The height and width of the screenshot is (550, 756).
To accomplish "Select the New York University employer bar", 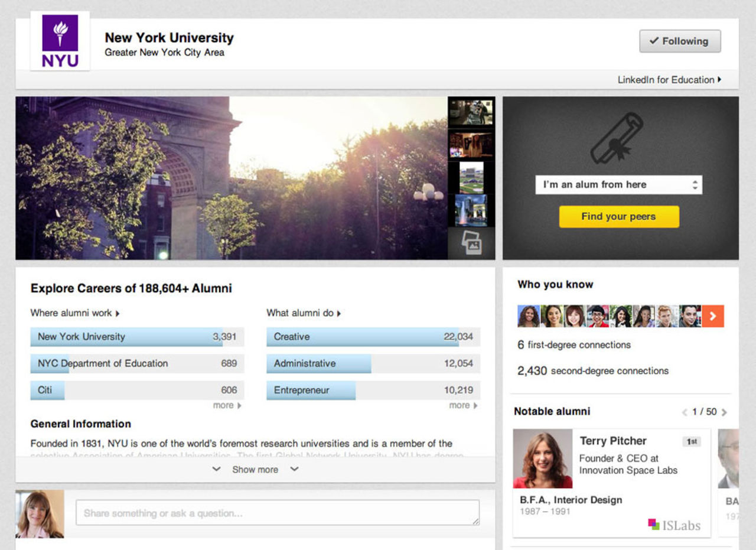I will (x=137, y=337).
